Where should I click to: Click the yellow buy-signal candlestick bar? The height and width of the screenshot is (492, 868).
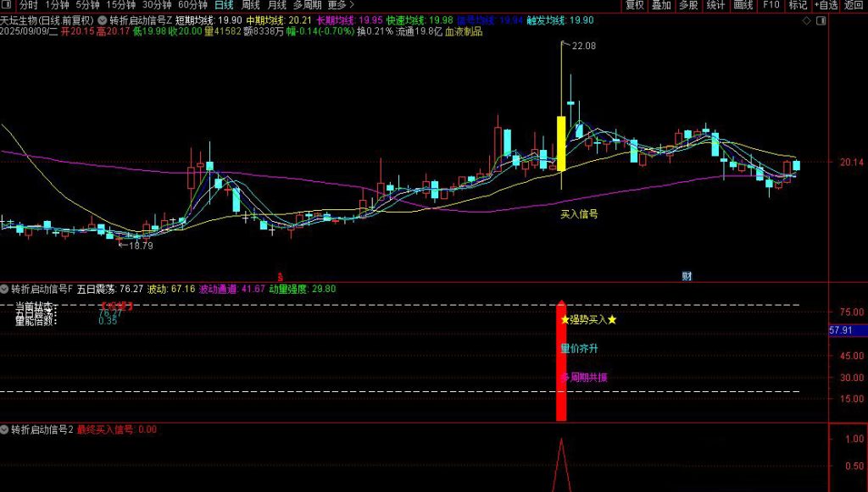tap(560, 144)
